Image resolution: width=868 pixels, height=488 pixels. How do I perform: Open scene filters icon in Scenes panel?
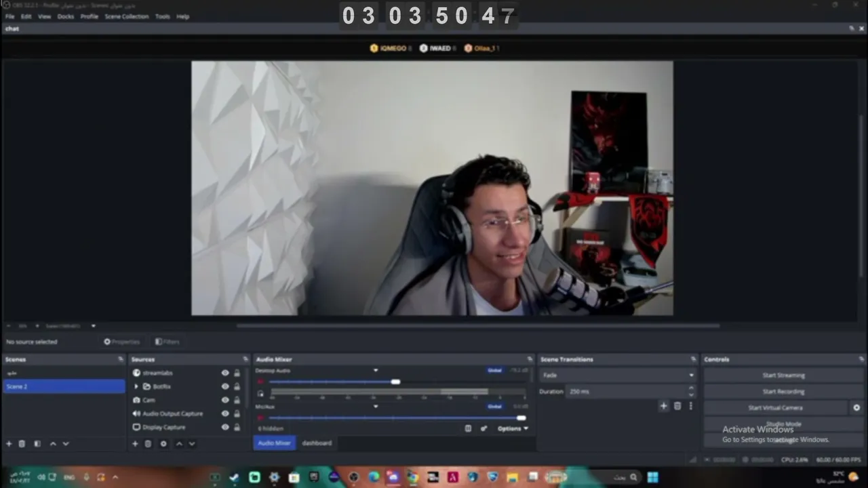[x=37, y=444]
